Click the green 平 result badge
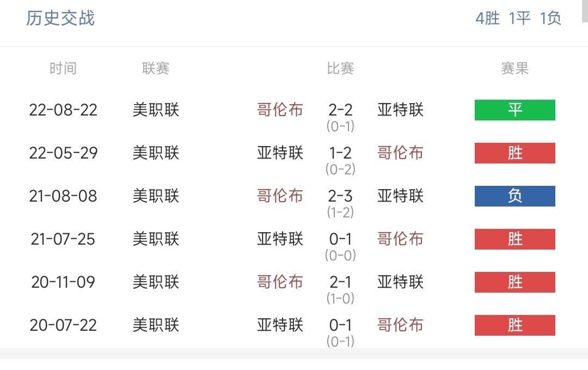Viewport: 588px width, 370px height. [514, 110]
